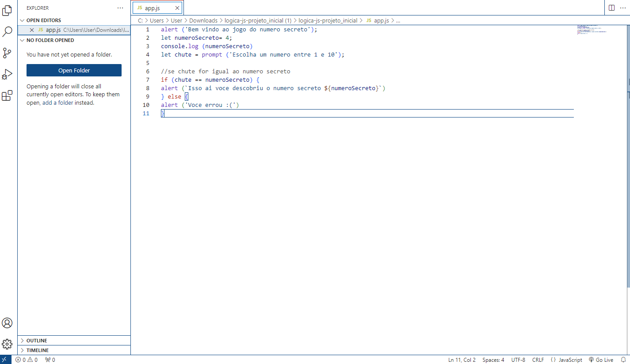Collapse the No Folder Opened section
630x364 pixels.
click(x=74, y=40)
